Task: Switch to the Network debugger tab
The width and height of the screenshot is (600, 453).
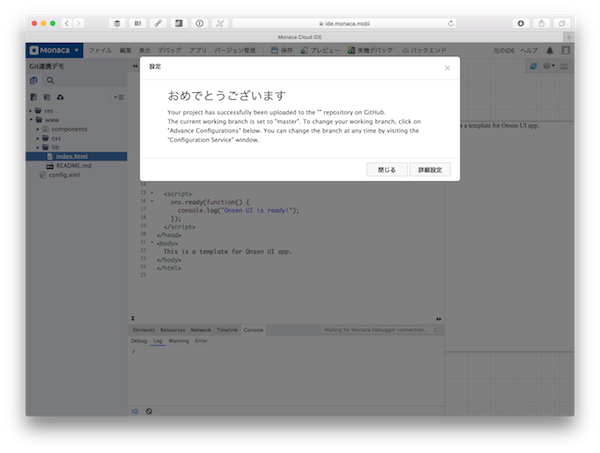Action: coord(201,330)
